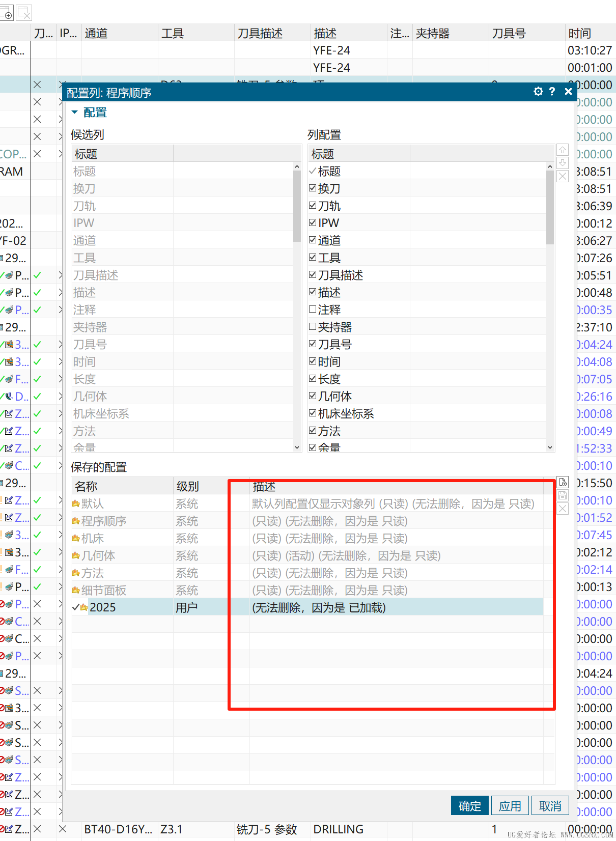Click 工具 column header in background table
Screen dimensions: 616x841
(x=196, y=33)
